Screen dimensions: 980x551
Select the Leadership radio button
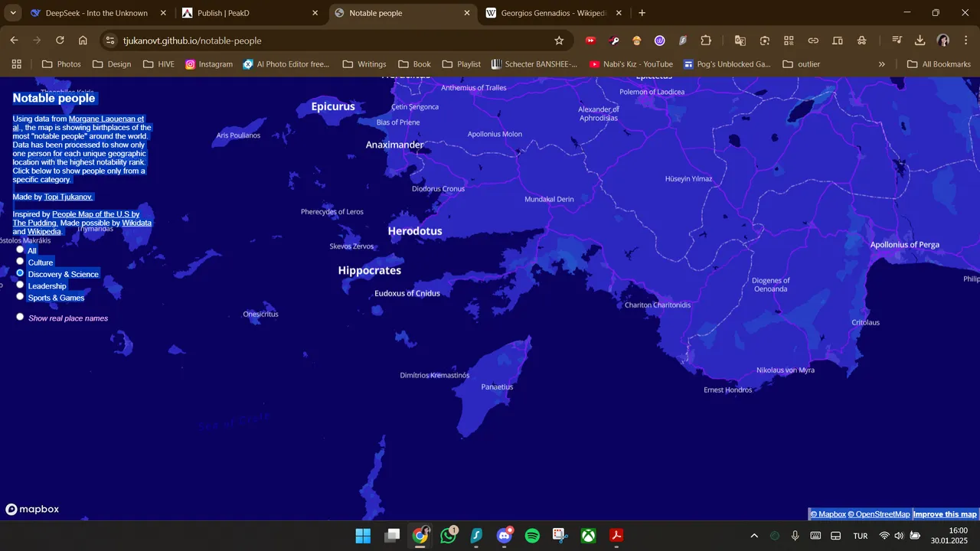20,285
